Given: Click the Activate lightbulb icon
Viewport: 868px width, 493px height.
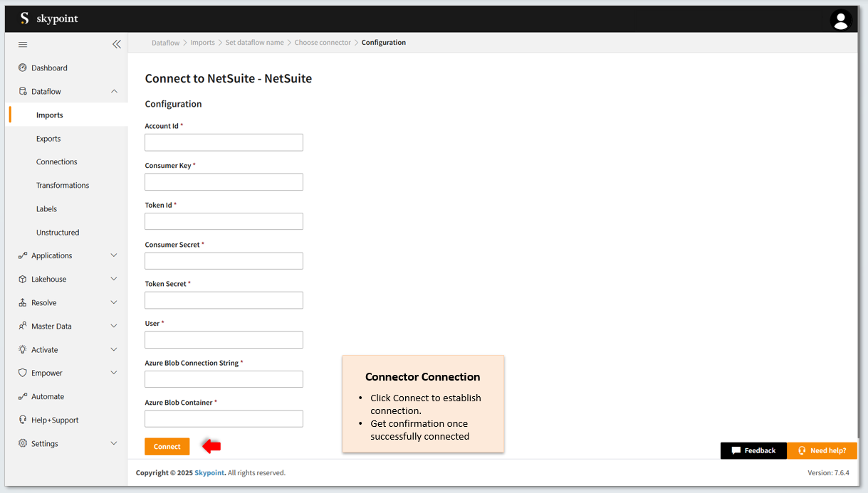Looking at the screenshot, I should pyautogui.click(x=23, y=350).
